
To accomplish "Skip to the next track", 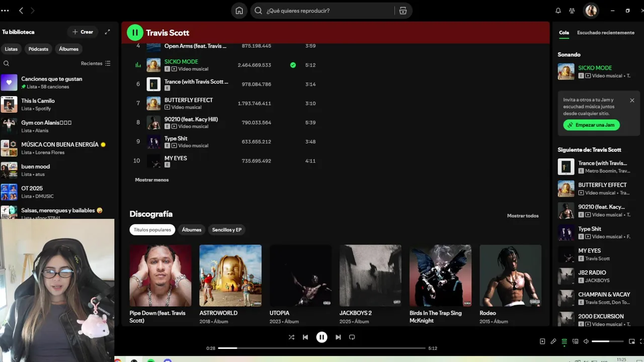I will (x=338, y=337).
